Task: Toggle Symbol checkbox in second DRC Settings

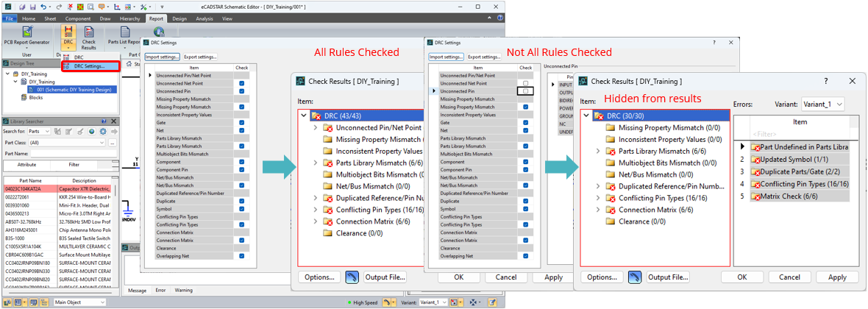Action: point(524,209)
